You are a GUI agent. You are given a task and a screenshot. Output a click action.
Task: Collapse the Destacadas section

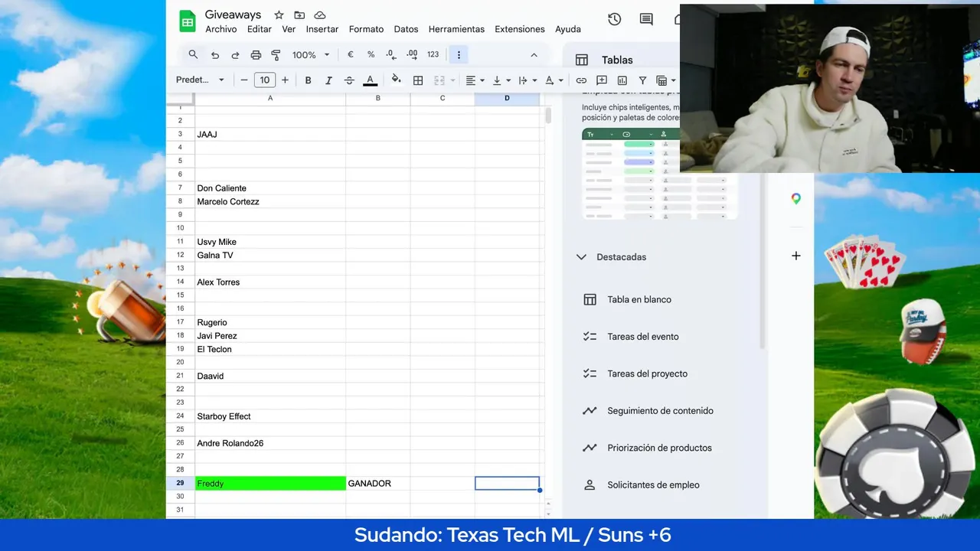click(581, 257)
